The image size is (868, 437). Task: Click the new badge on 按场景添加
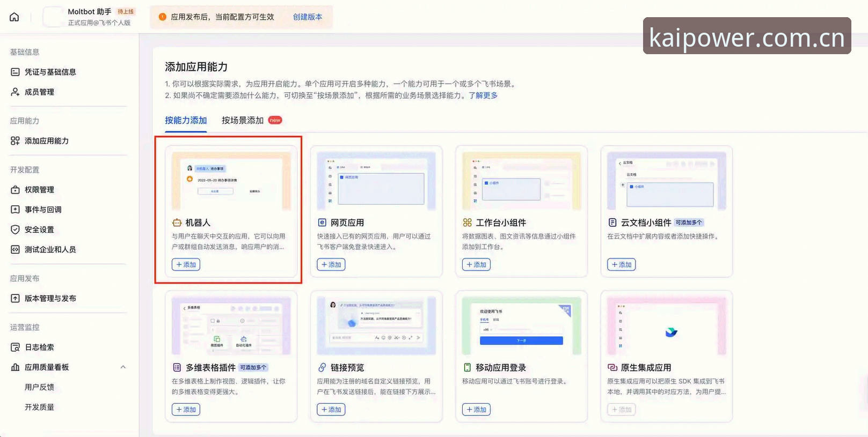pyautogui.click(x=275, y=120)
